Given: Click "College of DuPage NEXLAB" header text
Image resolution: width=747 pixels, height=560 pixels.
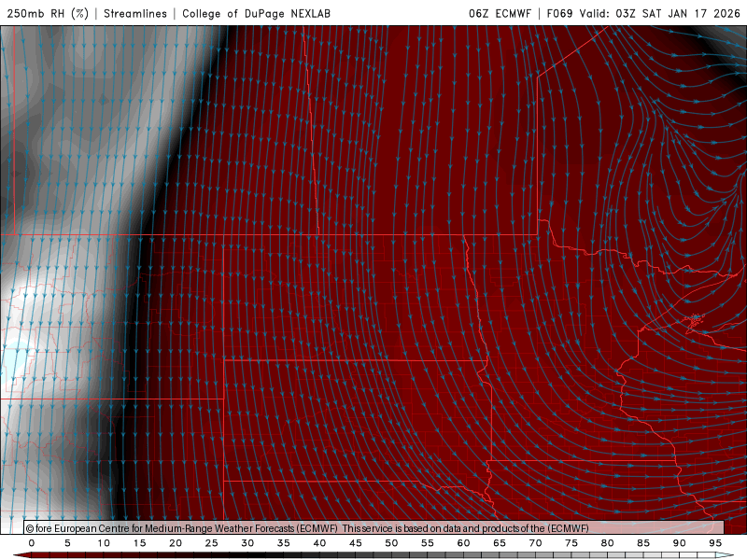Looking at the screenshot, I should pyautogui.click(x=256, y=13).
